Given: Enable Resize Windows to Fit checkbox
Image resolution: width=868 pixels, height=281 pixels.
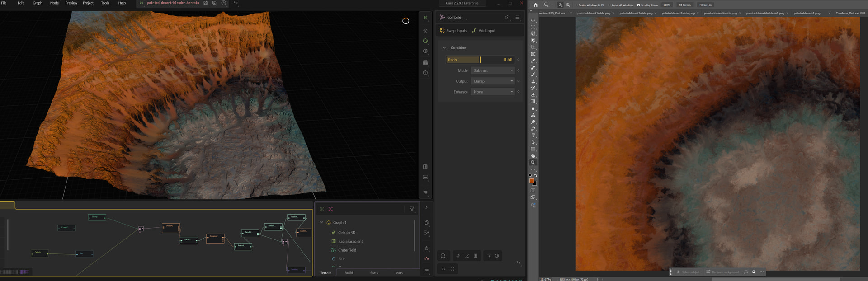Looking at the screenshot, I should coord(576,5).
